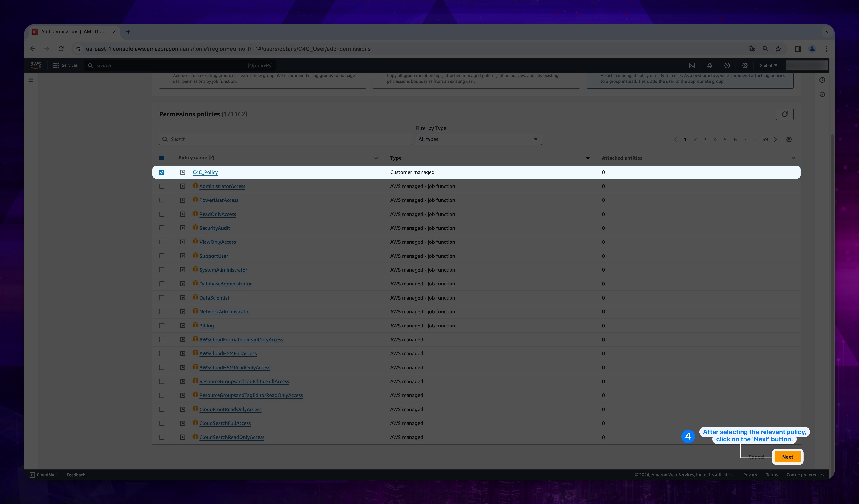Sort by Policy name column arrow
859x504 pixels.
376,158
